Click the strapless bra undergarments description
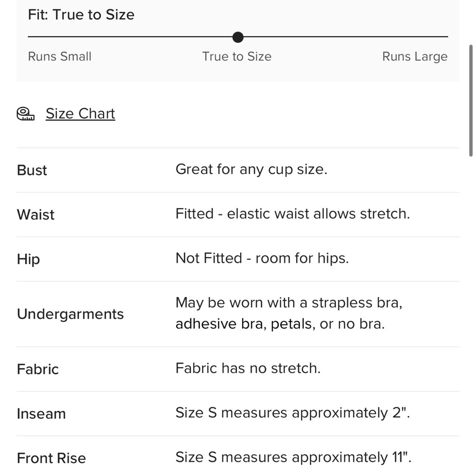Viewport: 476px width, 476px height. click(x=289, y=313)
